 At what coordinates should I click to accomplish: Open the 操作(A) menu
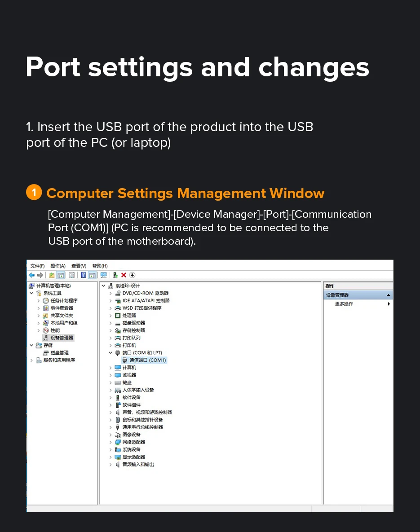coord(58,266)
